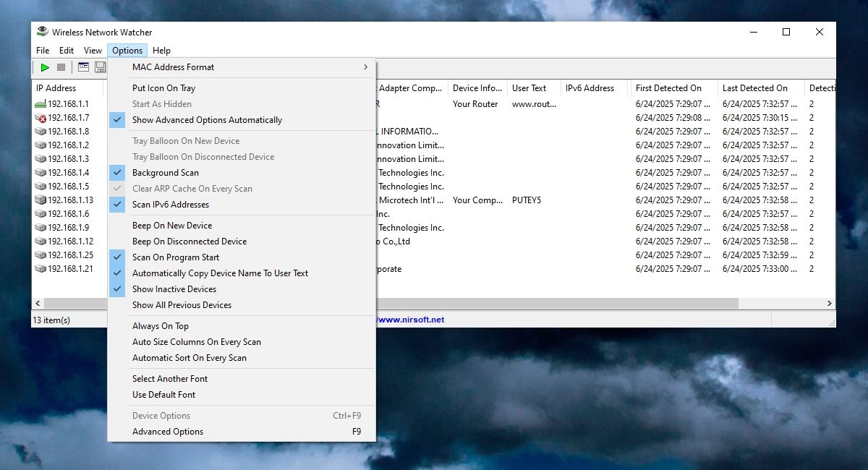868x470 pixels.
Task: Click the device icon for 192.168.1.8
Action: (x=41, y=132)
